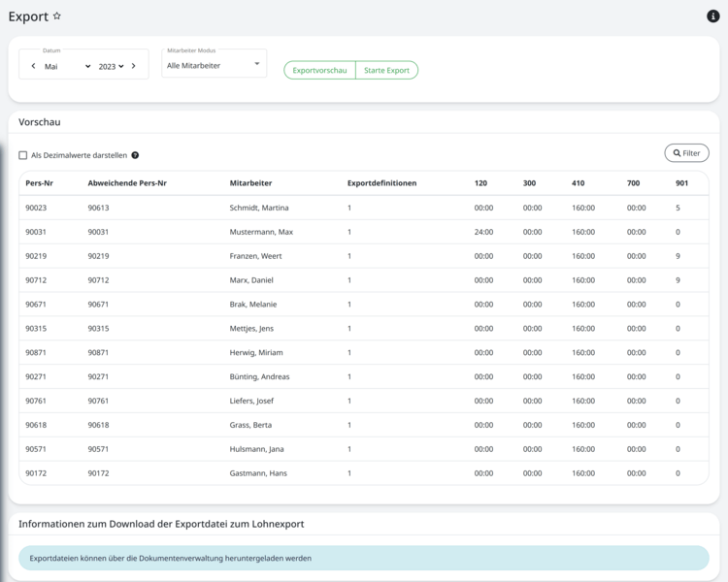Image resolution: width=728 pixels, height=582 pixels.
Task: Open the info icon in top right
Action: point(712,16)
